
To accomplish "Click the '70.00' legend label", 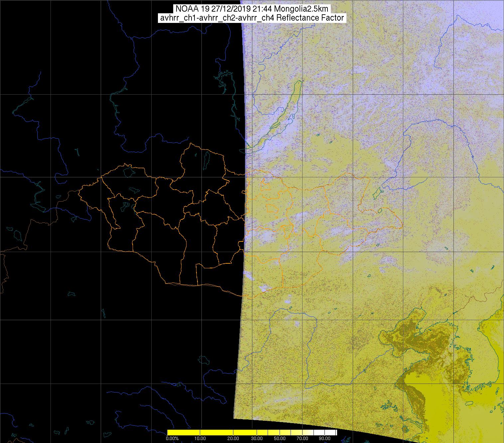I will point(302,438).
